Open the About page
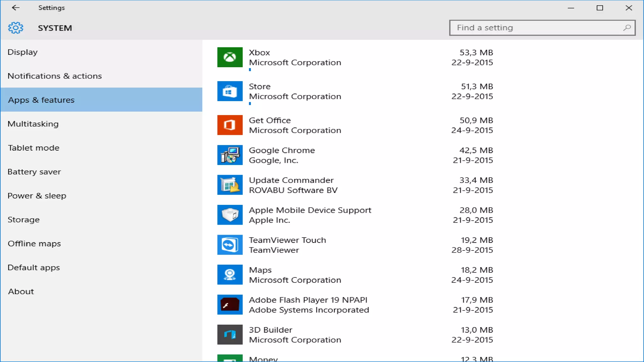 101,291
